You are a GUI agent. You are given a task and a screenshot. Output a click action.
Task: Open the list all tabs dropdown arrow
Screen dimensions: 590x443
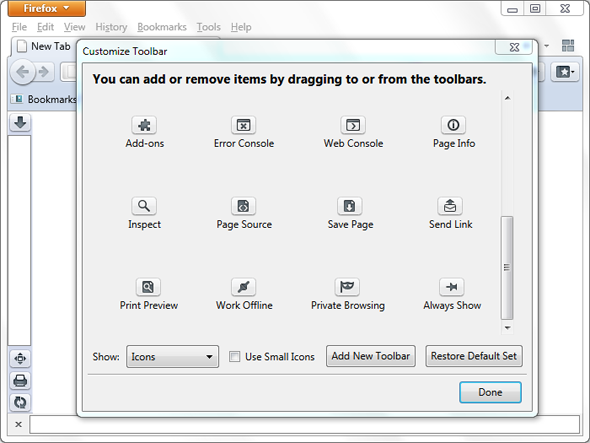pyautogui.click(x=546, y=46)
